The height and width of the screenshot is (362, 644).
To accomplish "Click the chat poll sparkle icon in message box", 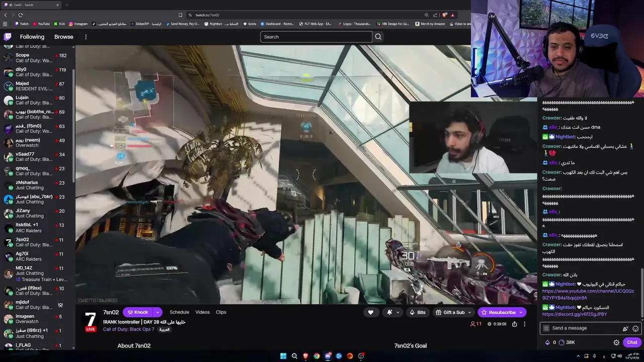I will [625, 328].
